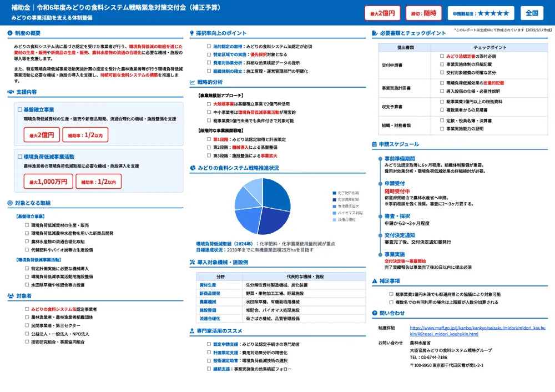
Task: Click the folder icon next to 必要書類とチェックポイント
Action: click(x=375, y=33)
